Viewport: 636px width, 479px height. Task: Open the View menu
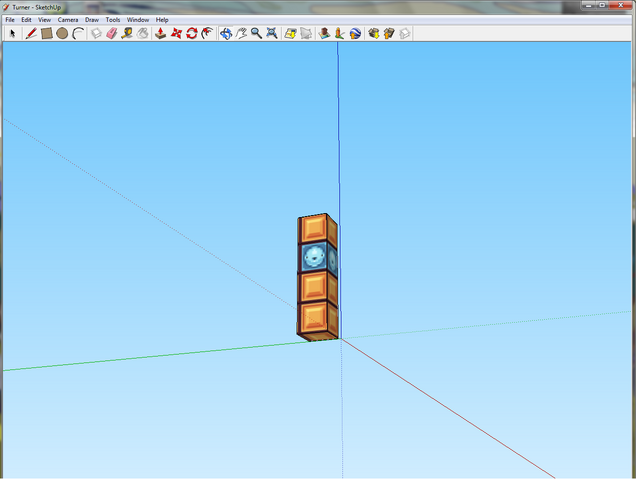(x=45, y=19)
